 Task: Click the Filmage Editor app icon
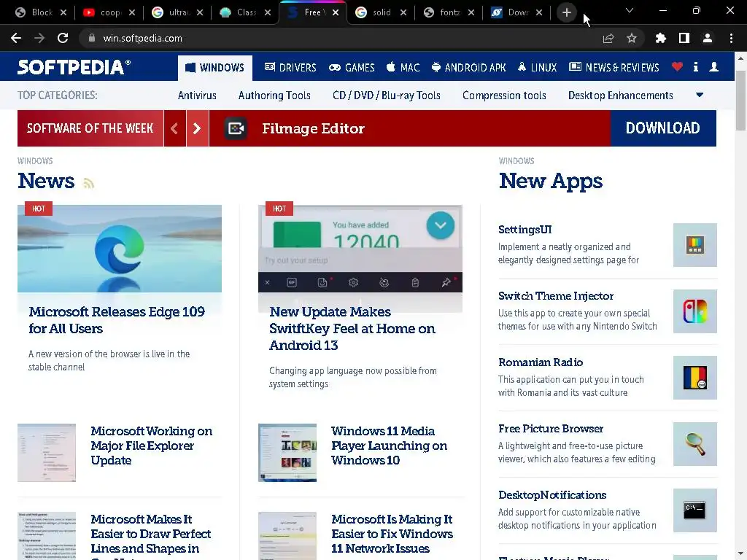click(x=236, y=128)
